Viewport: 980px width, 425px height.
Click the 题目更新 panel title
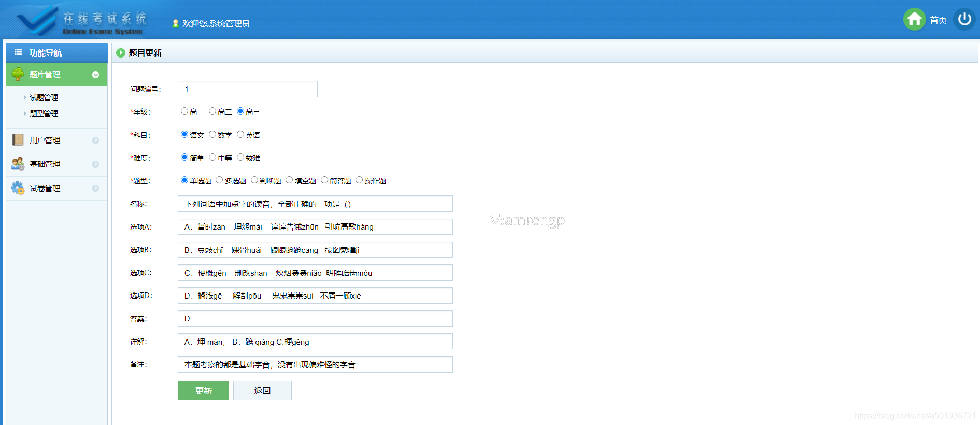pos(145,53)
